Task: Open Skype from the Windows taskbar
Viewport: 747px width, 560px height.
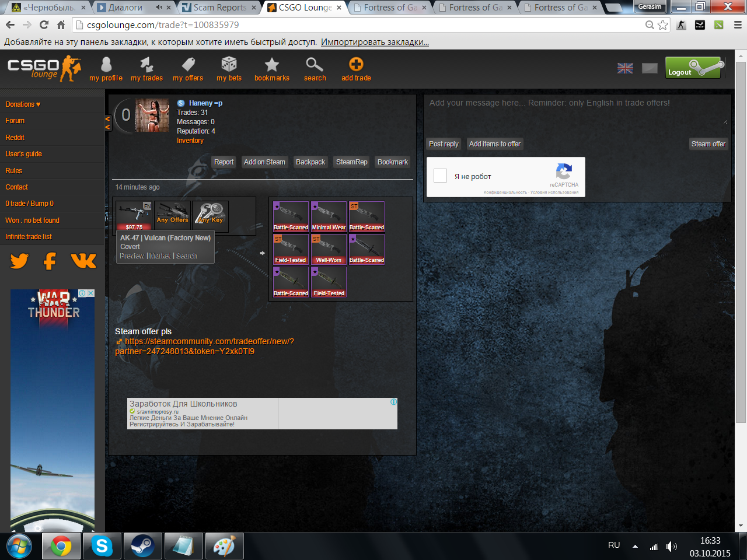Action: pyautogui.click(x=102, y=546)
